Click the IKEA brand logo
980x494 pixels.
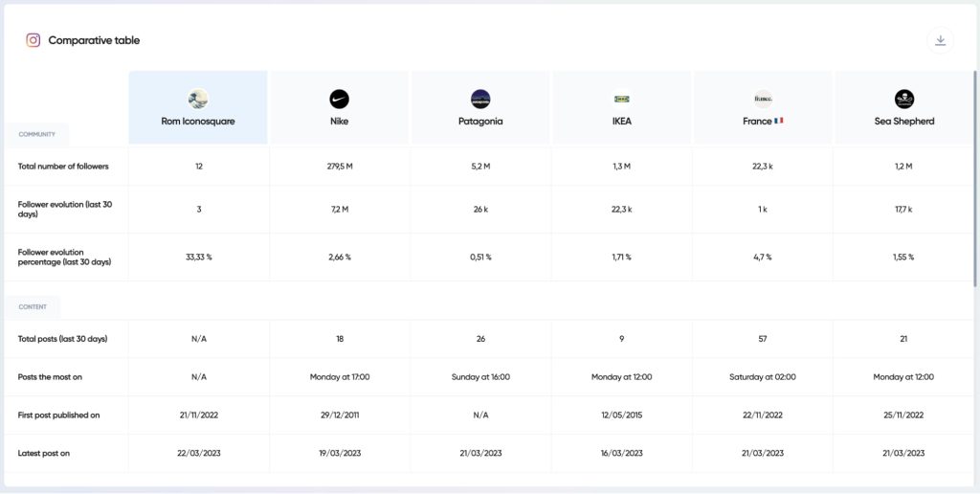pyautogui.click(x=622, y=99)
